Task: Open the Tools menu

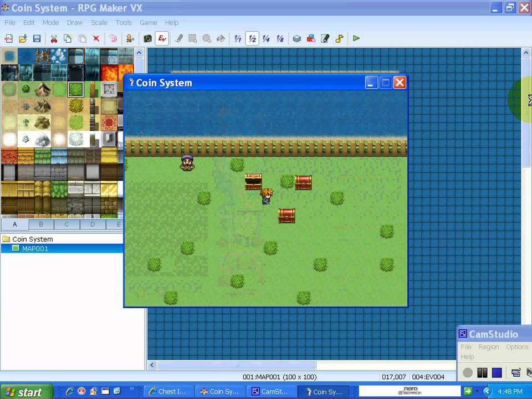Action: tap(124, 22)
